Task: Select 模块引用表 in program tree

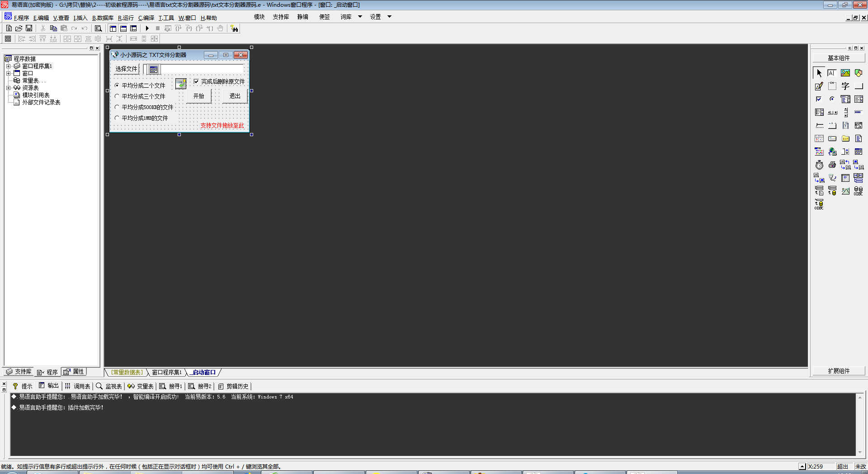Action: pos(36,95)
